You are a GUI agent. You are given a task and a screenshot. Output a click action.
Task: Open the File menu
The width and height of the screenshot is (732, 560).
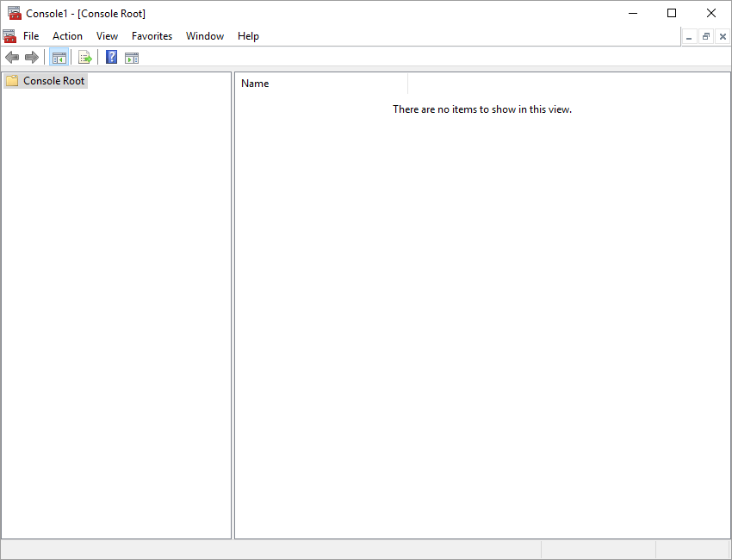pos(31,36)
